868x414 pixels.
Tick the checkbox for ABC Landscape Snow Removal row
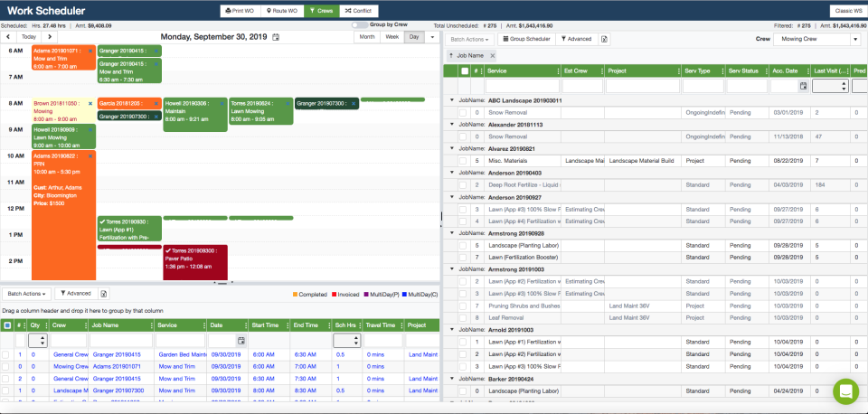464,112
